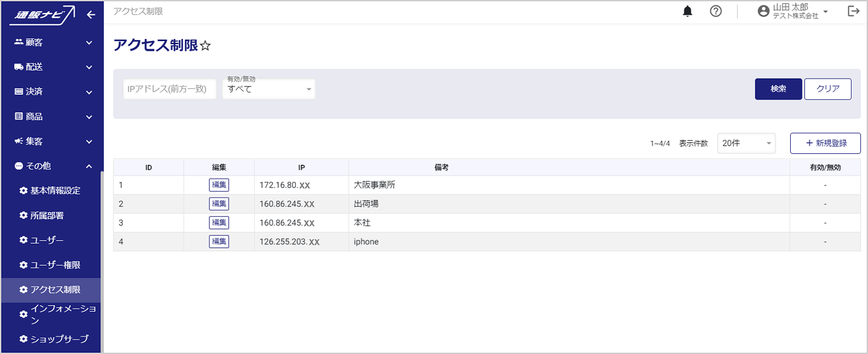This screenshot has width=868, height=354.
Task: Click the star icon beside アクセス制限 title
Action: (x=206, y=46)
